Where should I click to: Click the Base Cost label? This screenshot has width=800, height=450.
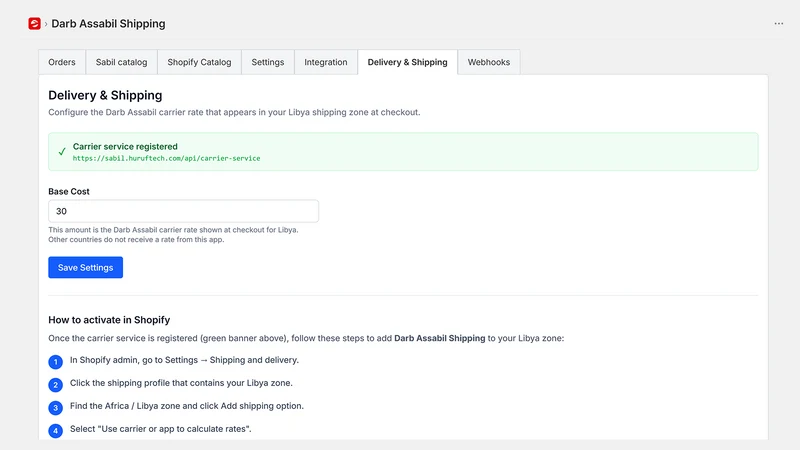[69, 191]
